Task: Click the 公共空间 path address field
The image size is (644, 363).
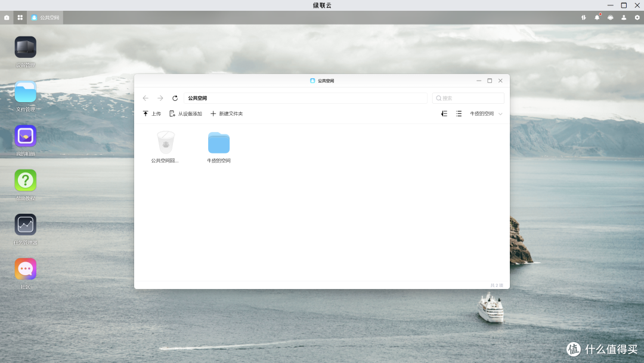Action: [x=305, y=99]
